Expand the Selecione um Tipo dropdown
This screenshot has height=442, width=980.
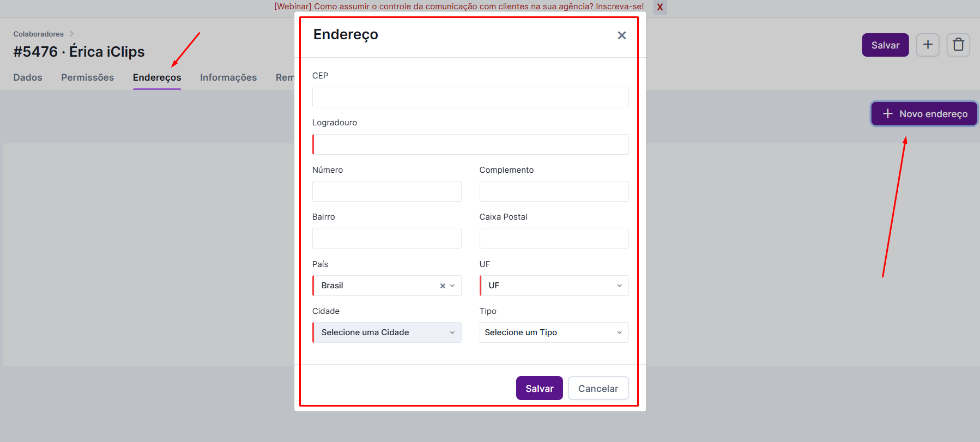pos(554,332)
